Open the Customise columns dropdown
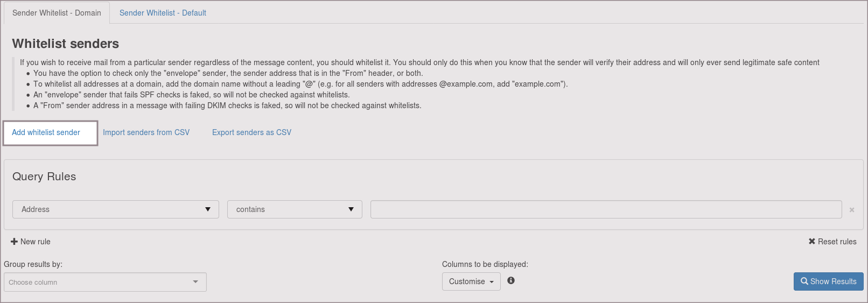Image resolution: width=868 pixels, height=303 pixels. click(x=471, y=281)
